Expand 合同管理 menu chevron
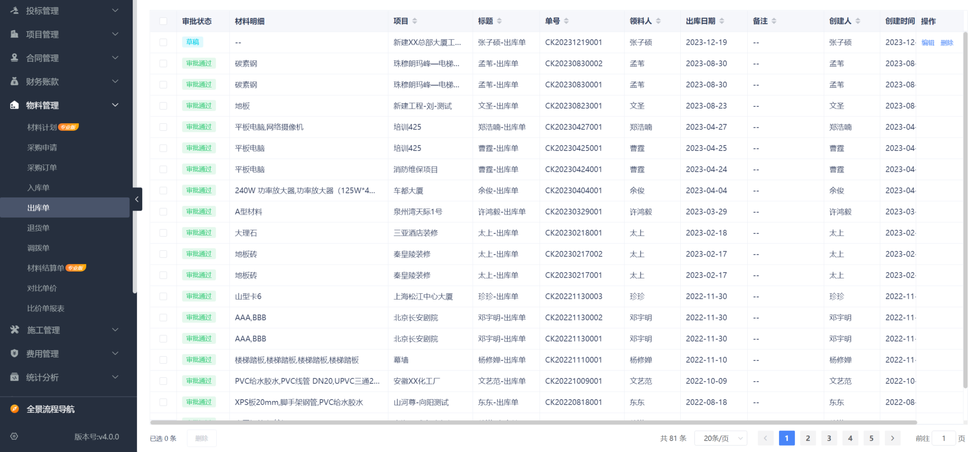980x452 pixels. tap(115, 57)
